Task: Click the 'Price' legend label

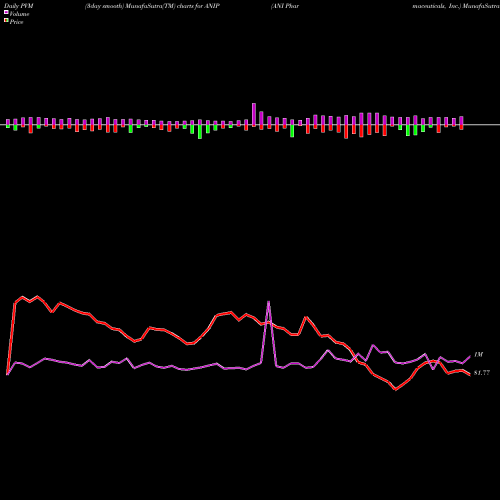Action: coord(16,22)
